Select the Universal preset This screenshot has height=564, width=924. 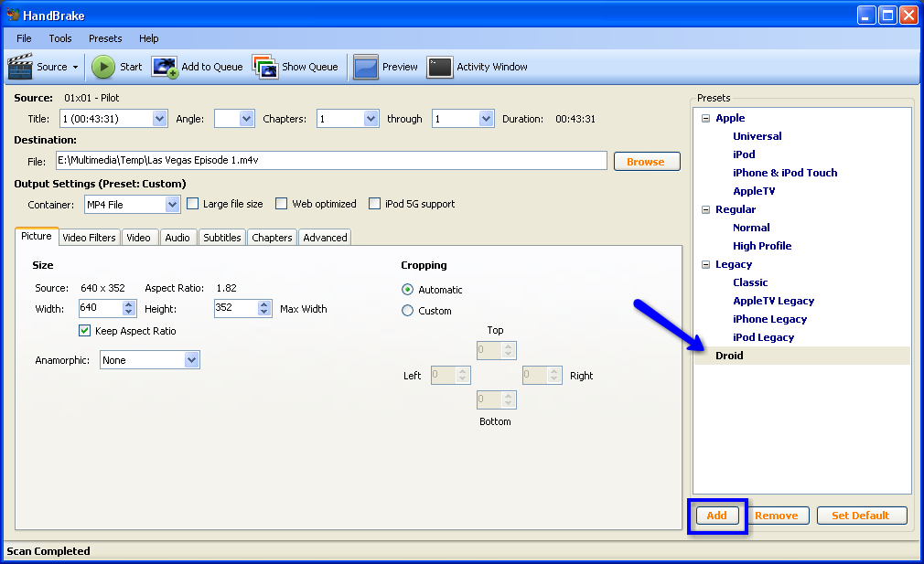tap(757, 136)
